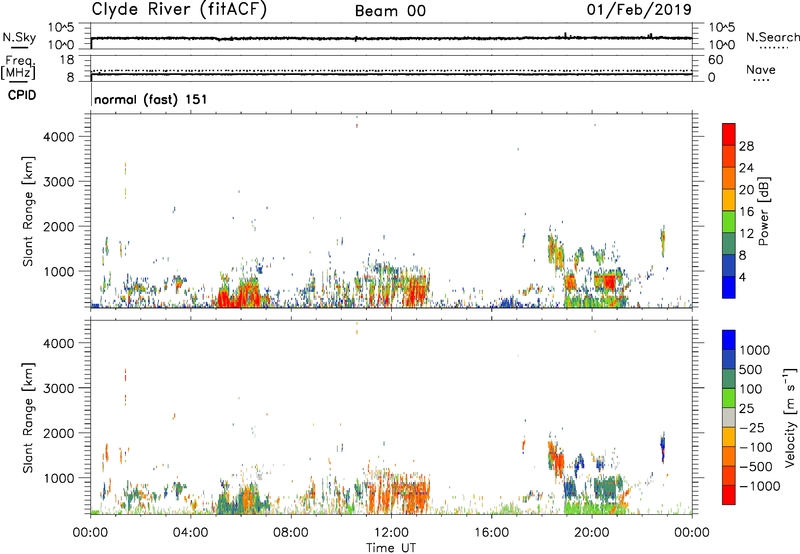This screenshot has width=800, height=554.
Task: Click the "N.Search" legend label
Action: point(773,37)
